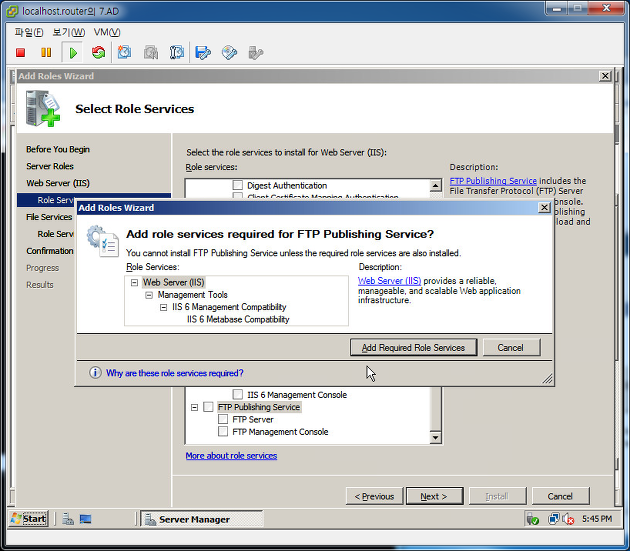Click the Show Desktop quick launch icon
This screenshot has width=630, height=551.
[85, 519]
